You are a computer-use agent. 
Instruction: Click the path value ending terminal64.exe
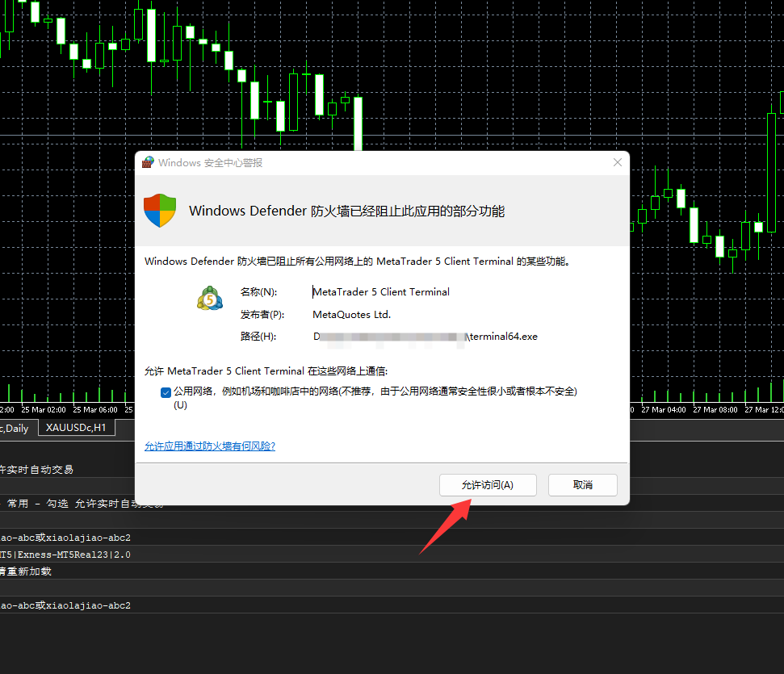[426, 337]
